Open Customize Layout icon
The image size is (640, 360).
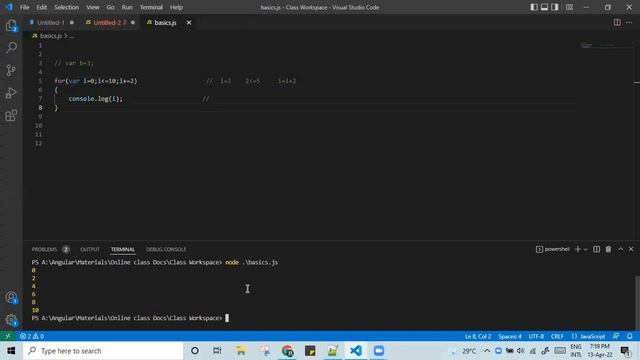tap(569, 7)
